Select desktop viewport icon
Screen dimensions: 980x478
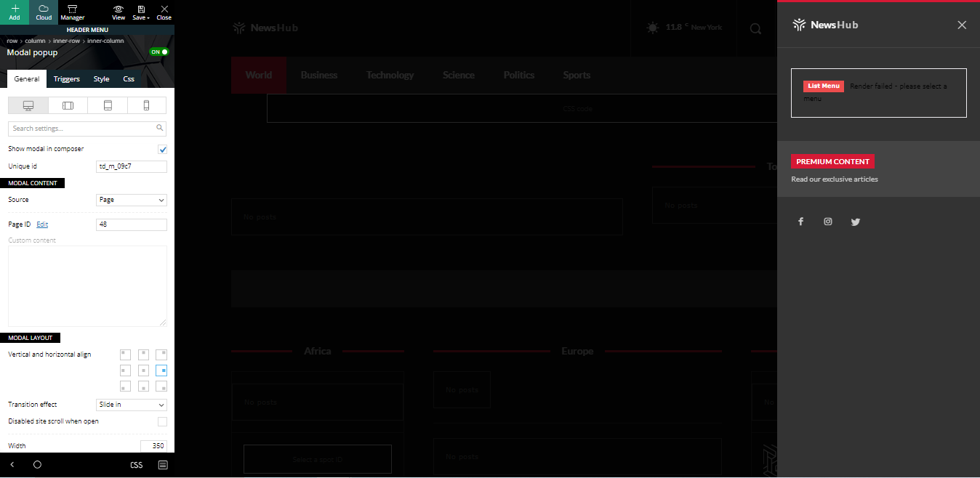pyautogui.click(x=28, y=105)
